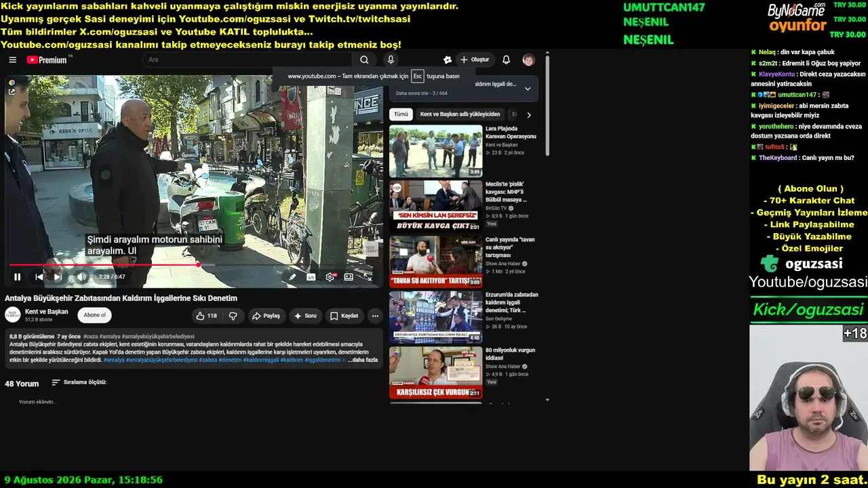Open Erzurum'da zabıtadan kaldırım video title
Screen dimensions: 868x488
[512, 302]
